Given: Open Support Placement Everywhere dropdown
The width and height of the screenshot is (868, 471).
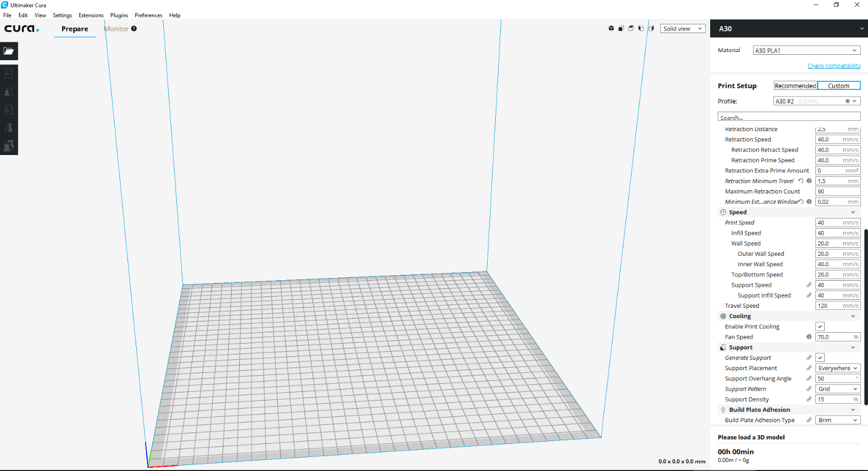Looking at the screenshot, I should [838, 368].
